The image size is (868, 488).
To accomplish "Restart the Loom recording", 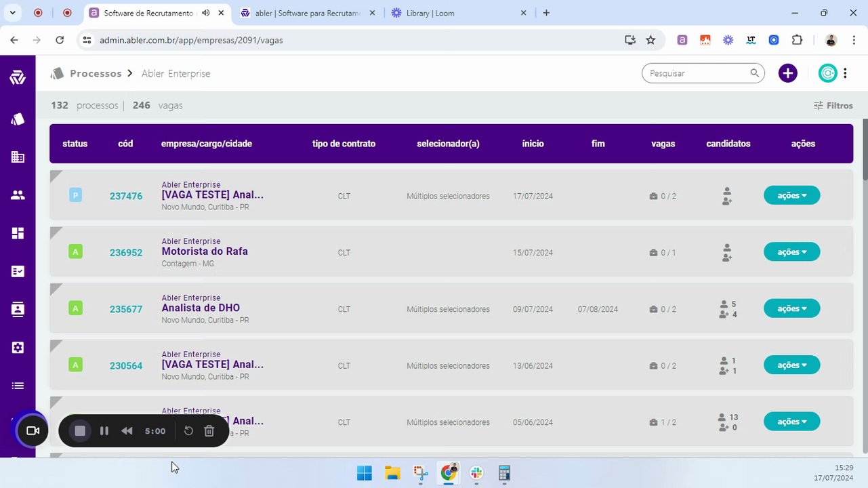I will tap(189, 431).
